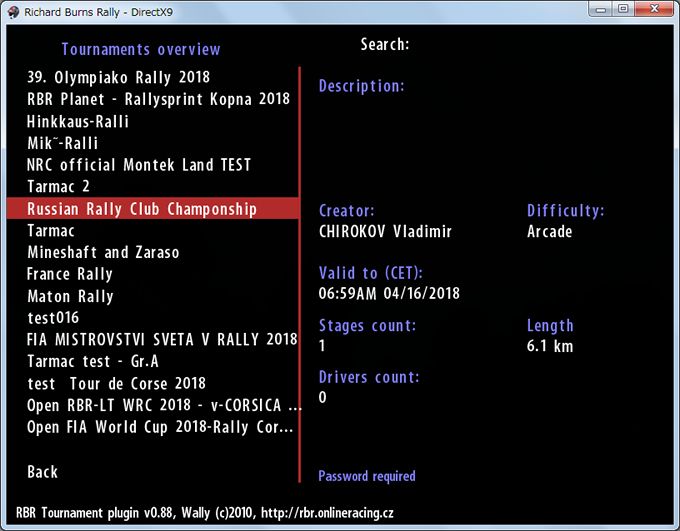Select the France Rally entry

click(x=69, y=274)
